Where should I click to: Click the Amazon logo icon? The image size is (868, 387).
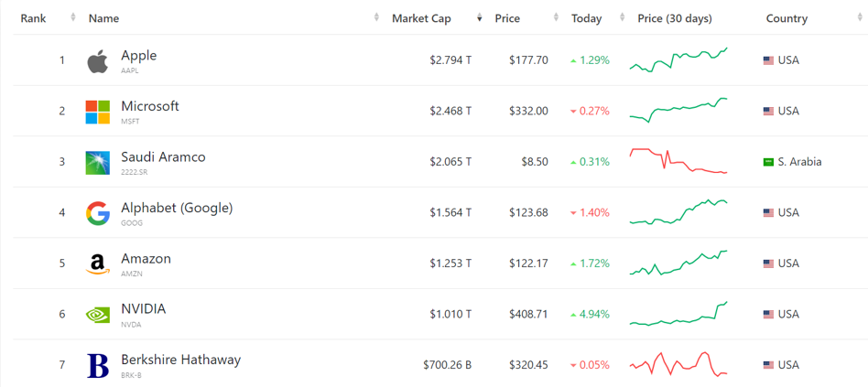pos(97,264)
